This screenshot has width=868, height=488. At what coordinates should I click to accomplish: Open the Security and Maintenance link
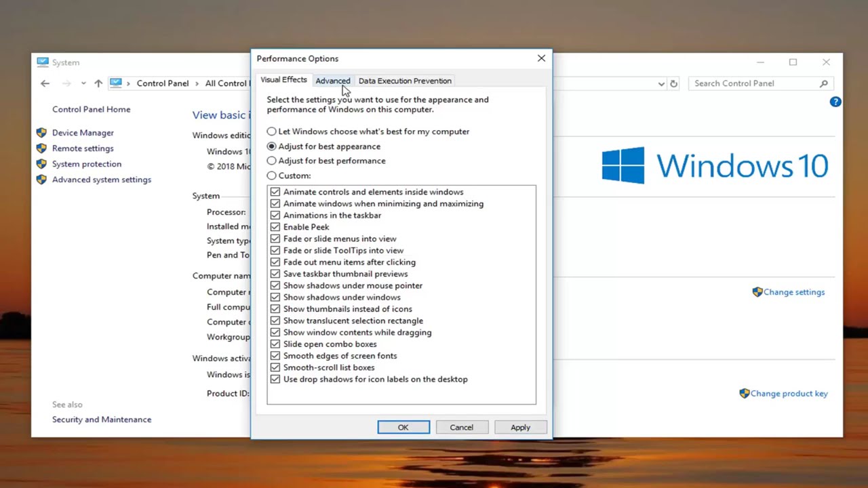102,420
